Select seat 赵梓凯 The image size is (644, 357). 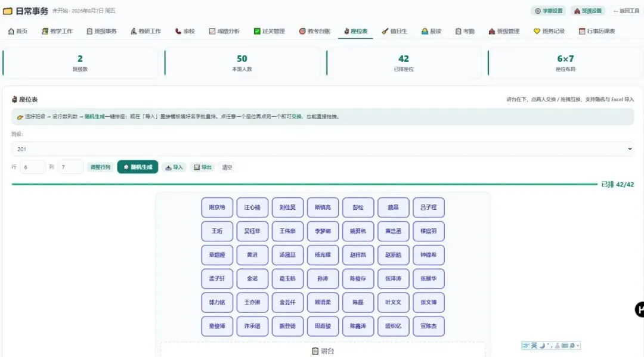(358, 255)
